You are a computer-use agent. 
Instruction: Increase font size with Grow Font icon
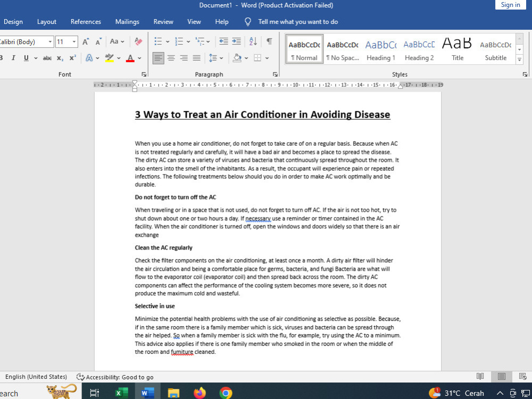[x=86, y=41]
